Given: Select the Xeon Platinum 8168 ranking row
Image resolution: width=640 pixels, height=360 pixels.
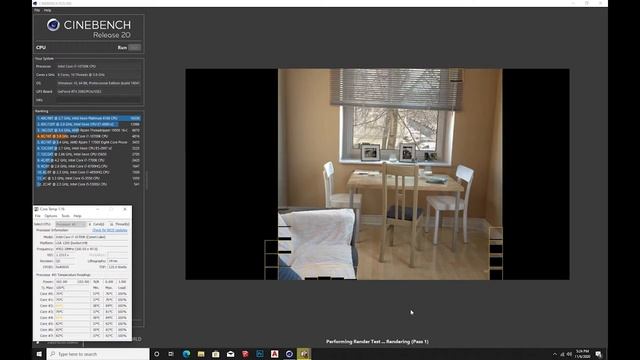Looking at the screenshot, I should click(x=88, y=118).
